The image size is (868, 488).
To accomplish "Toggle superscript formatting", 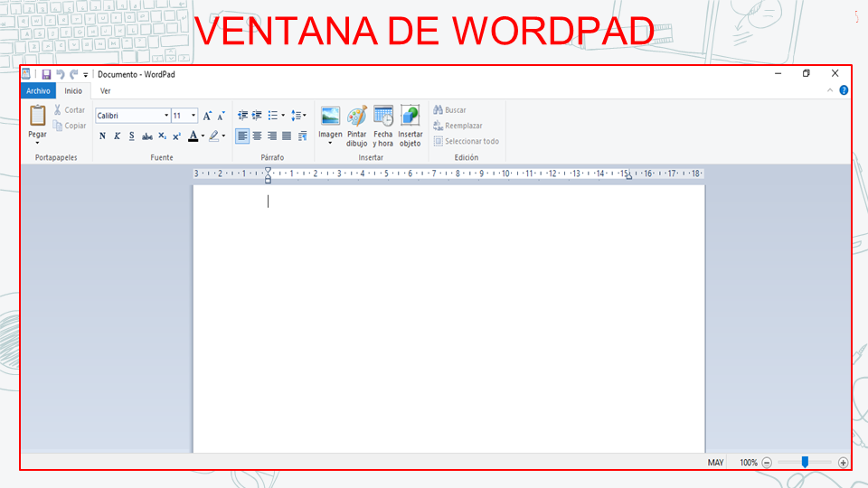I will 176,136.
